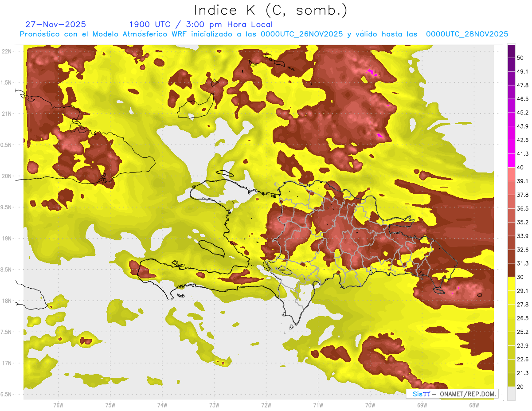Screen dimensions: 532x411
Task: Click the colorbar value "29.1"
Action: [522, 291]
